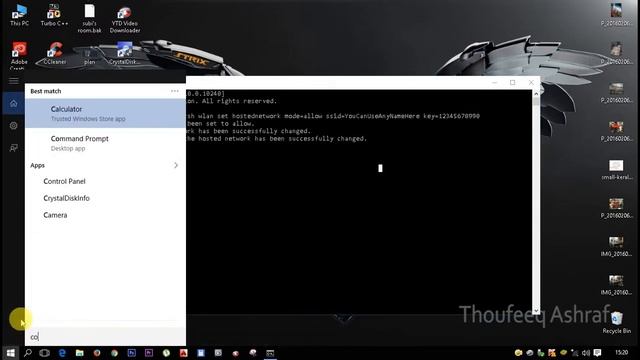Screen dimensions: 640x360
Task: Open the network status tray icon
Action: coord(575,353)
